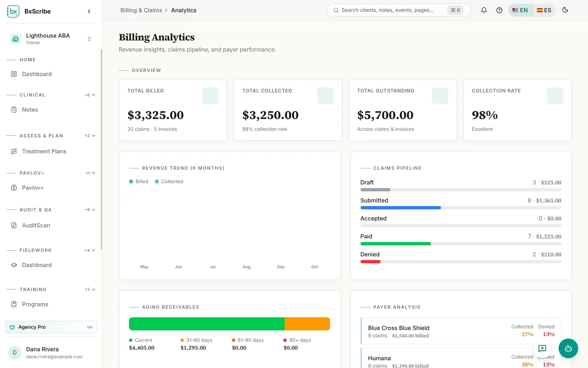
Task: Expand the Clinical section +6
Action: click(x=90, y=95)
